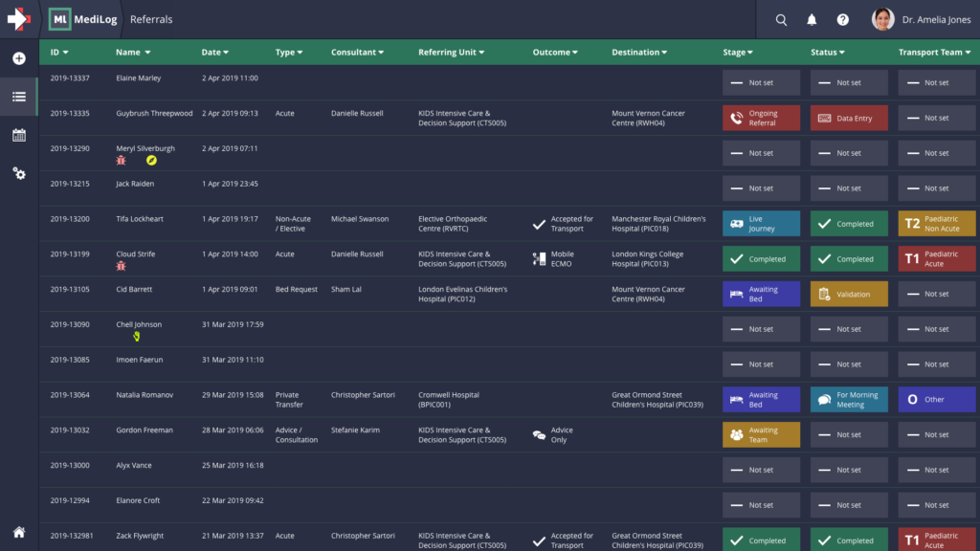Toggle the Validation status on Cid Barrett's row
This screenshot has width=980, height=551.
pos(848,294)
